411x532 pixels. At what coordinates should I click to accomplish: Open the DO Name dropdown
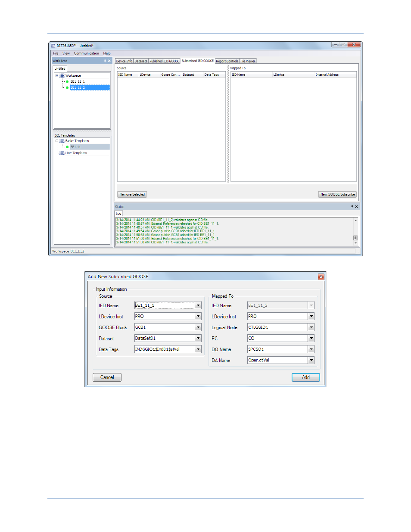311,349
